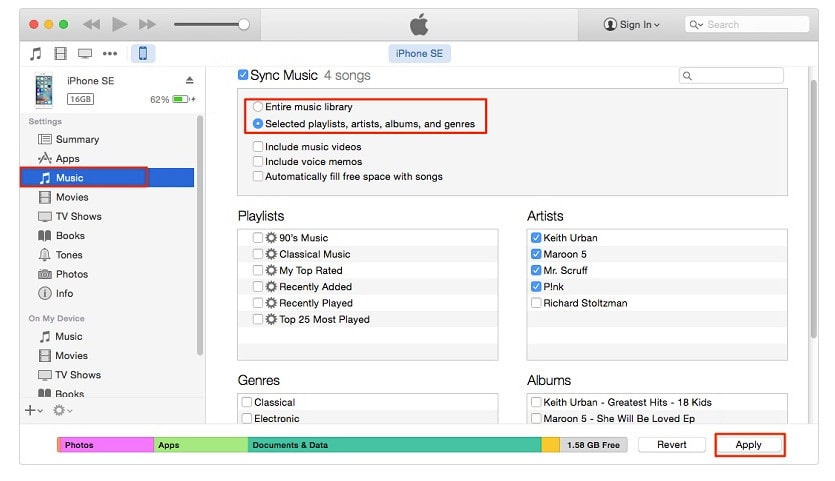
Task: Click the Apps storage bar segment
Action: [201, 445]
